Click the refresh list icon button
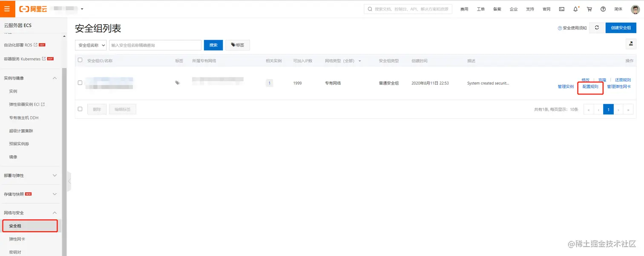Viewport: 644px width, 256px height. (x=597, y=28)
